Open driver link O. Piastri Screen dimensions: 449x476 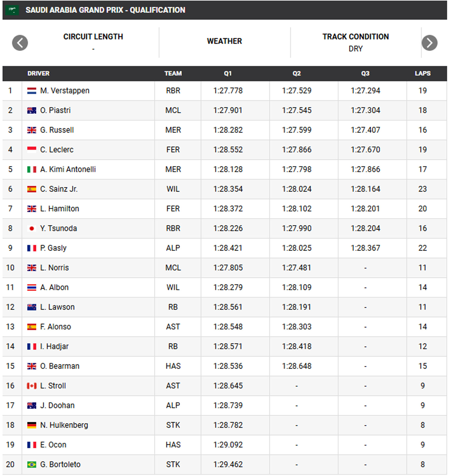[x=55, y=110]
